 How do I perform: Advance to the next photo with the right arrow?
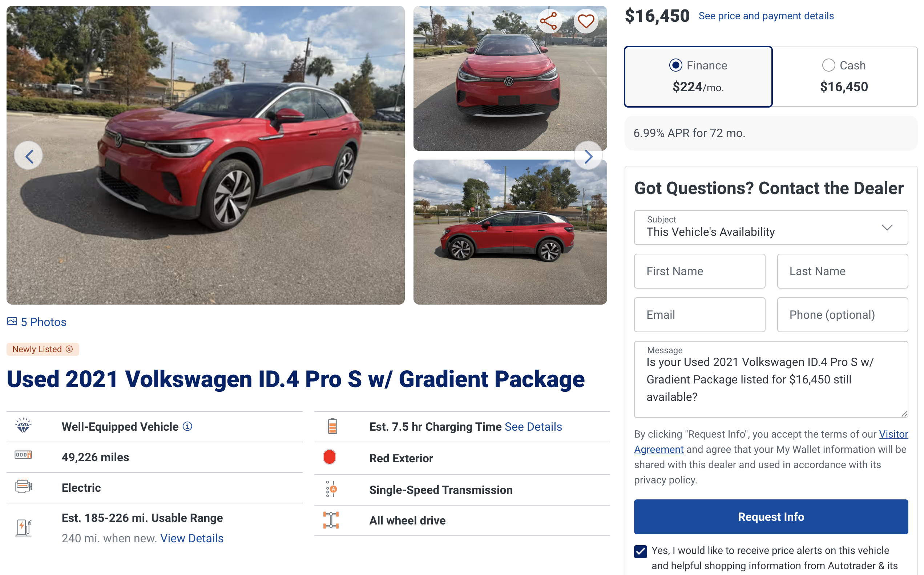pos(588,156)
